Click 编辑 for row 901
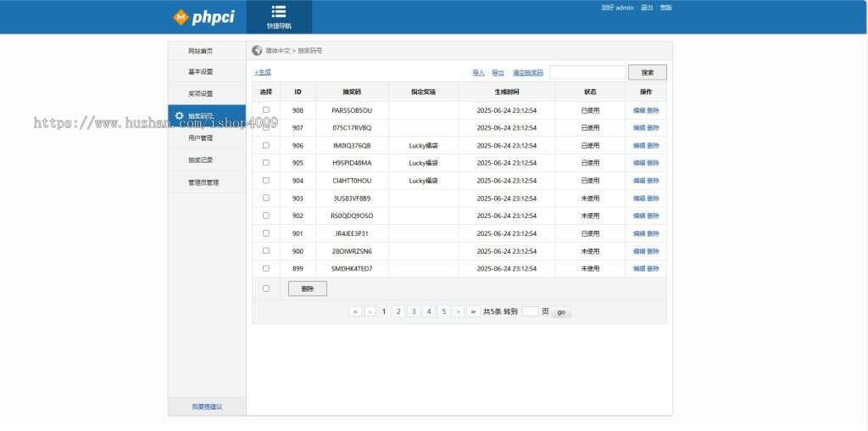868x431 pixels. [x=639, y=234]
